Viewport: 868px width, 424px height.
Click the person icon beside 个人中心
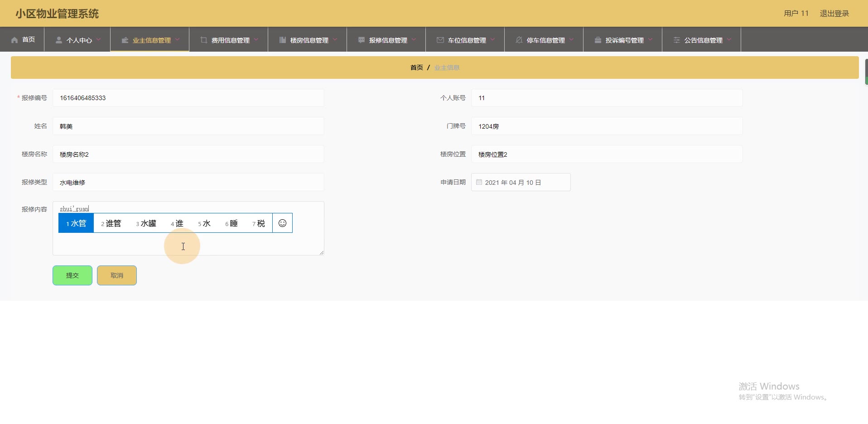pos(59,40)
